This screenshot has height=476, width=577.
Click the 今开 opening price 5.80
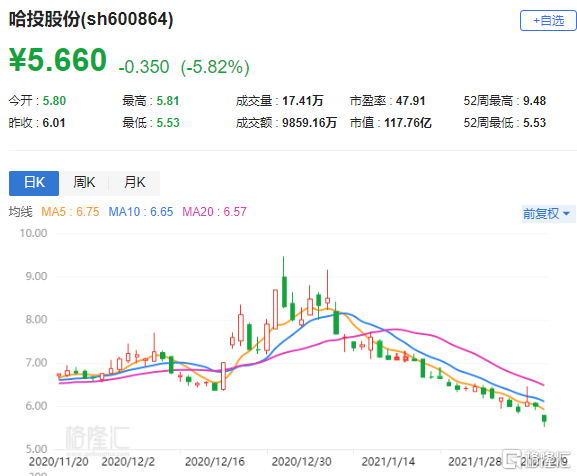click(54, 101)
